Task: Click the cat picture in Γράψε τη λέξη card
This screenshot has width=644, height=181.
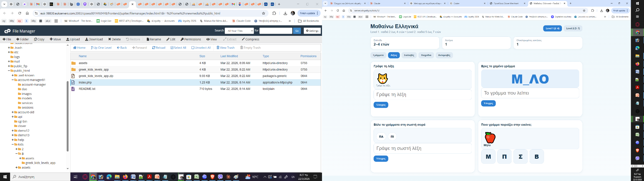Action: (382, 78)
